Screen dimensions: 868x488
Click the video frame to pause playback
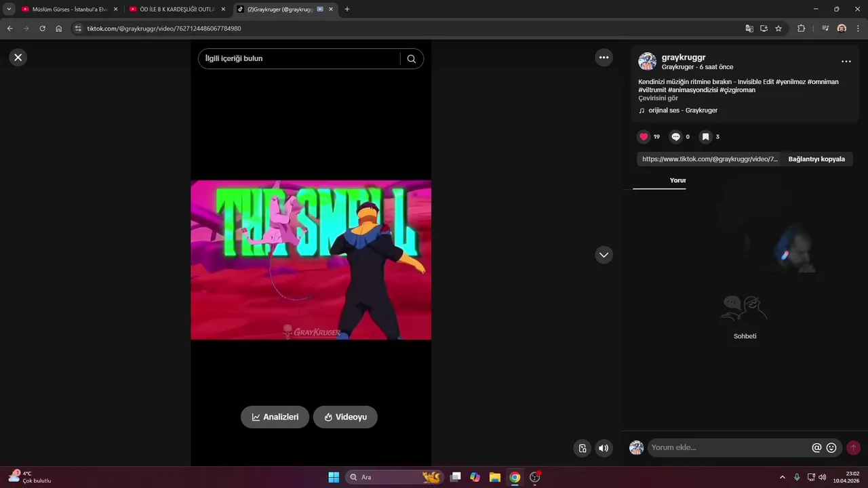(x=311, y=260)
